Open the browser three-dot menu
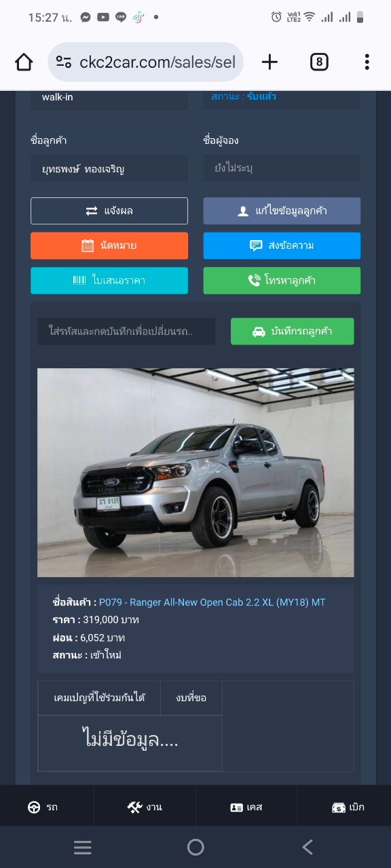Viewport: 391px width, 868px height. (x=367, y=62)
